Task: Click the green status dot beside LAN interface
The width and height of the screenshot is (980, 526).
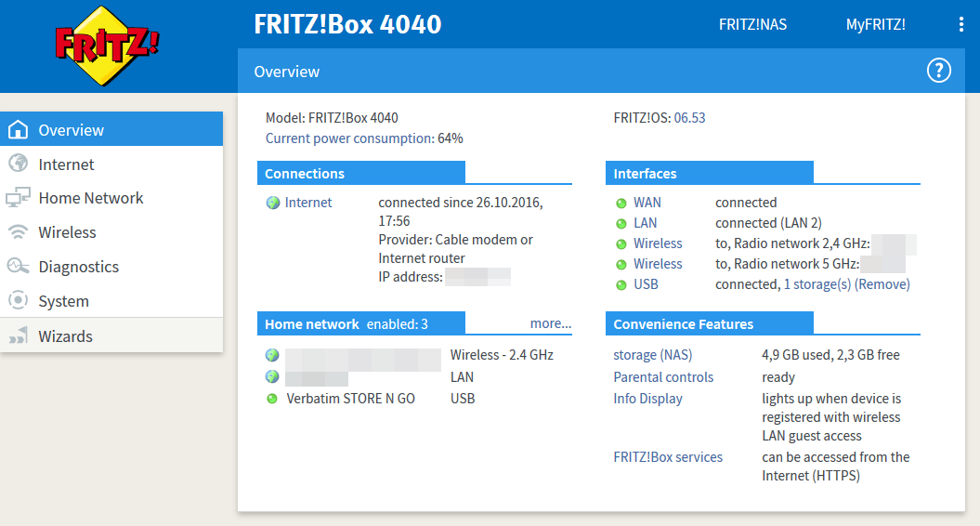Action: click(621, 224)
